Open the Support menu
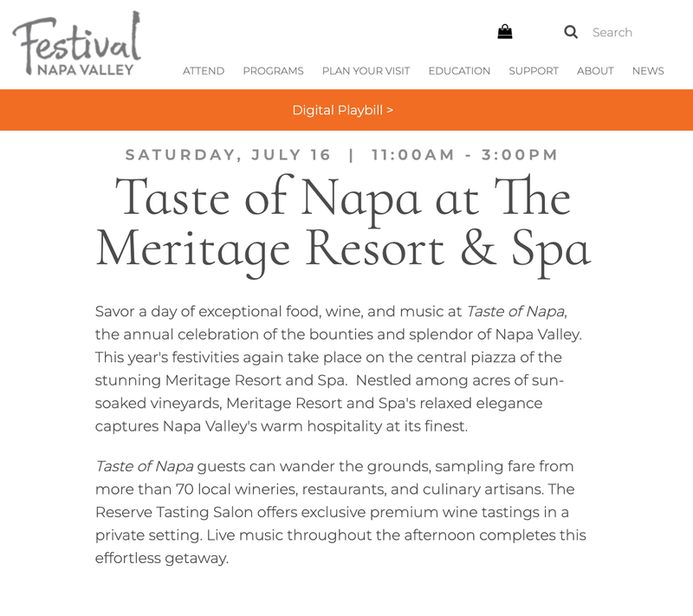 (534, 71)
